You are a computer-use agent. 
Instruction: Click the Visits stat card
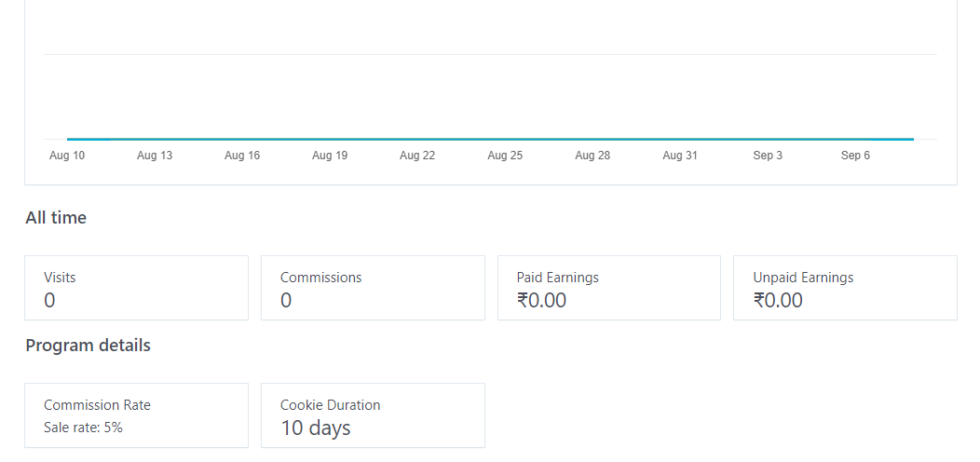136,288
